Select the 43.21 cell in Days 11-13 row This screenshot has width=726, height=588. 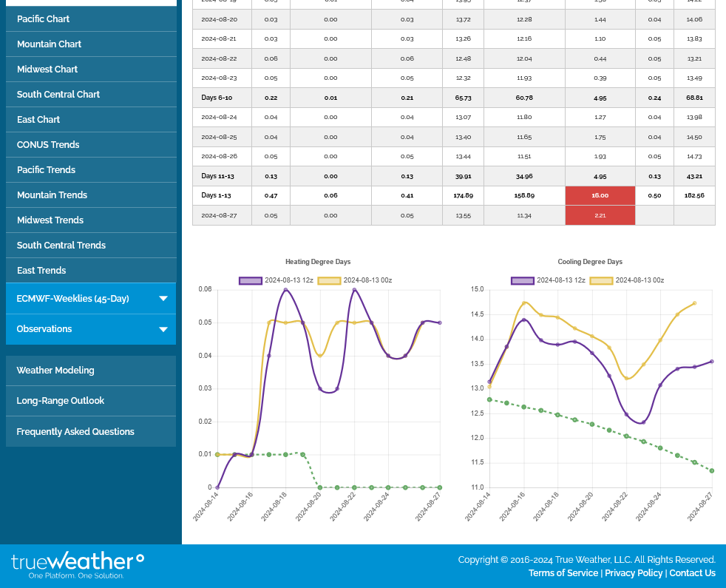pyautogui.click(x=694, y=176)
